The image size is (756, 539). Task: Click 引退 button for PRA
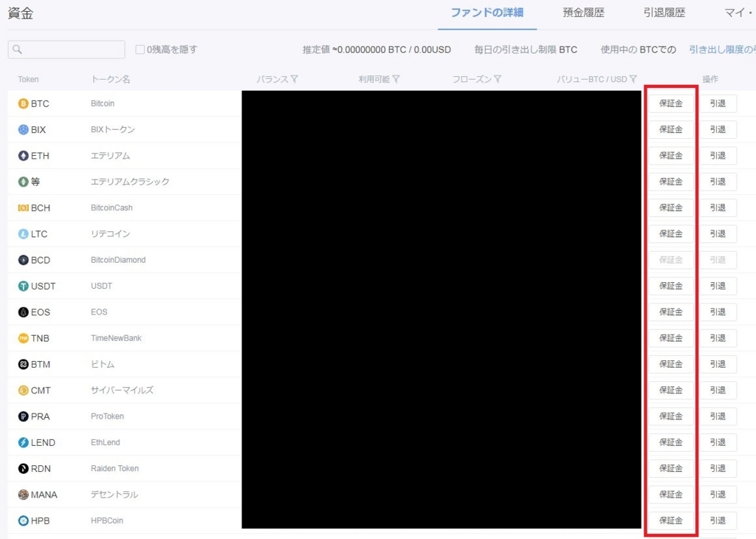point(718,416)
